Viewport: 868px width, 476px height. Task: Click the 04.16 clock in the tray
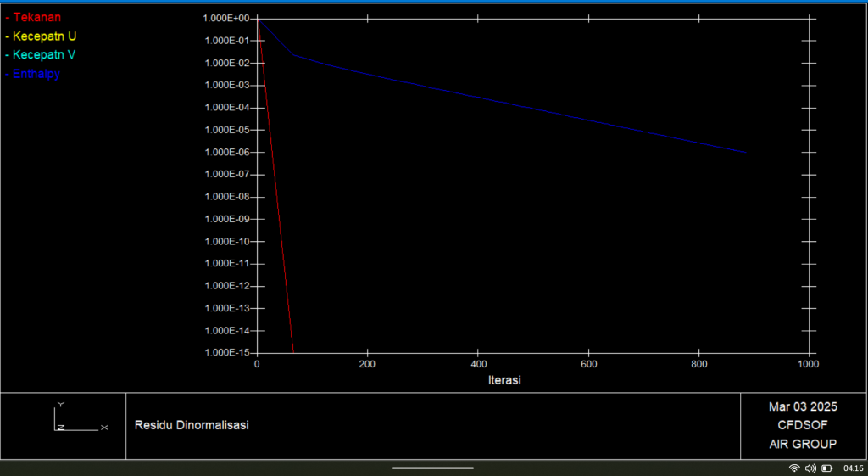tap(853, 468)
